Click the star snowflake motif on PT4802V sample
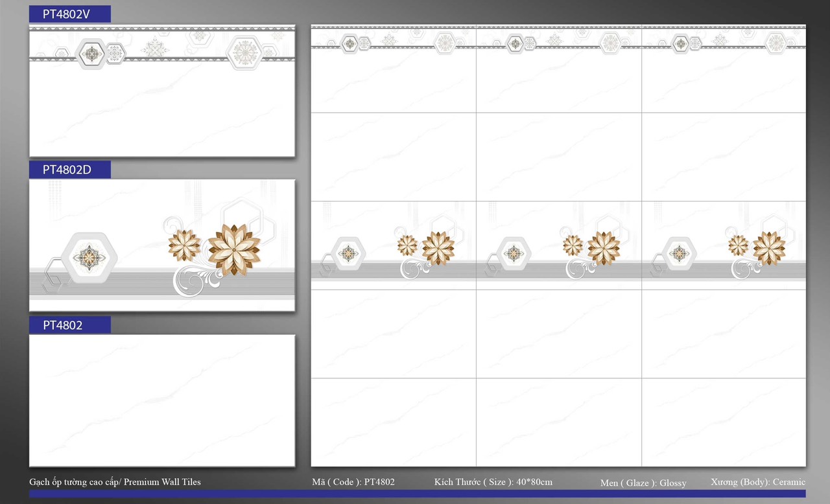This screenshot has width=830, height=504. coord(155,48)
